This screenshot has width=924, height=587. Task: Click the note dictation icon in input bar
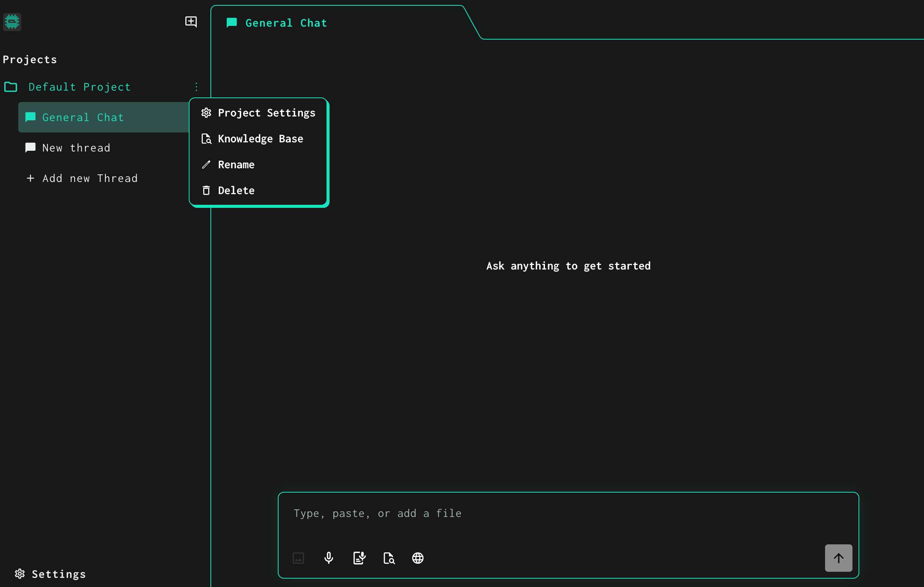pyautogui.click(x=359, y=558)
